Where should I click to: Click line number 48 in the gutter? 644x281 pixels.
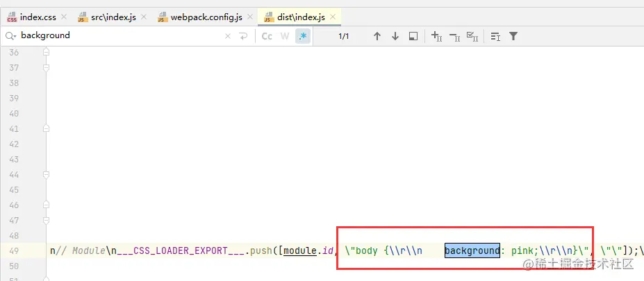14,236
